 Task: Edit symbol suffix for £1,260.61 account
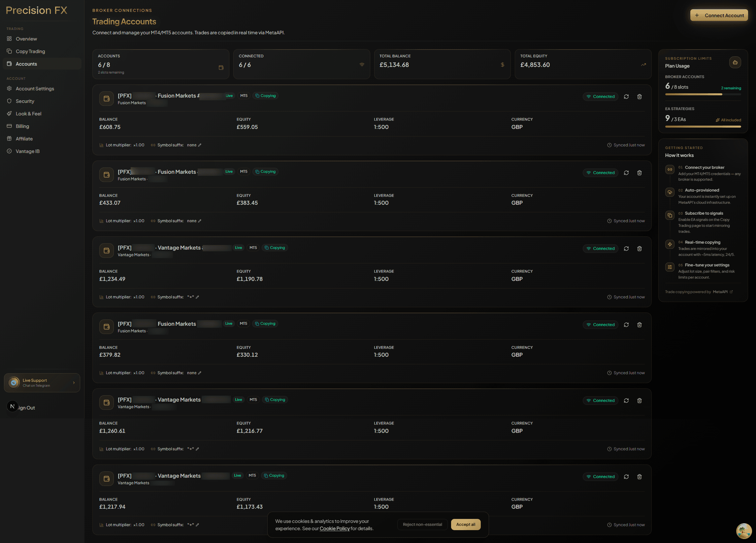click(197, 449)
